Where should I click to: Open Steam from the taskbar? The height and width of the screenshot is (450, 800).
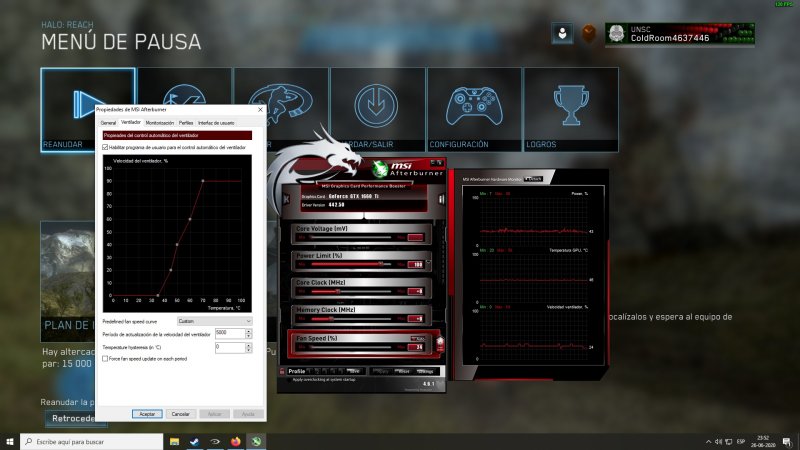coord(194,441)
